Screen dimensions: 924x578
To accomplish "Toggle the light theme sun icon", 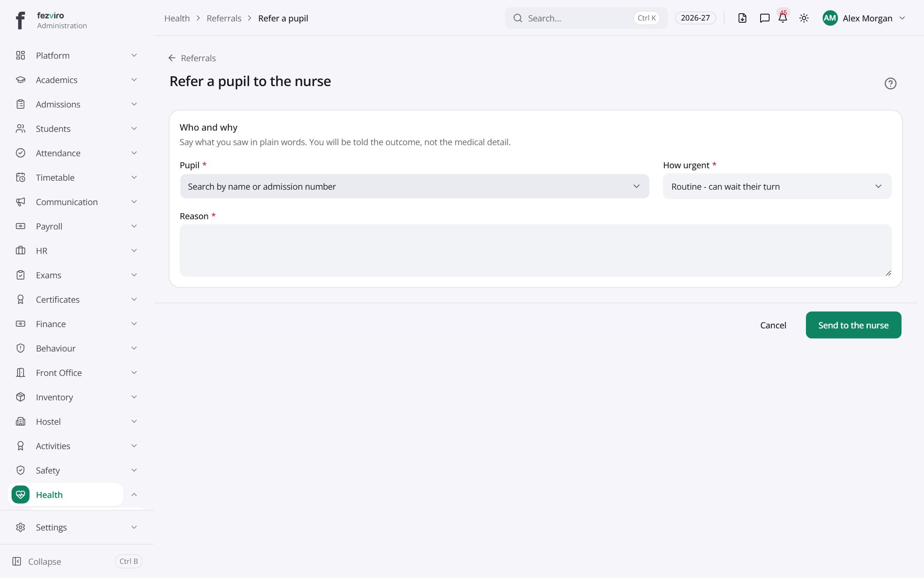I will [804, 18].
